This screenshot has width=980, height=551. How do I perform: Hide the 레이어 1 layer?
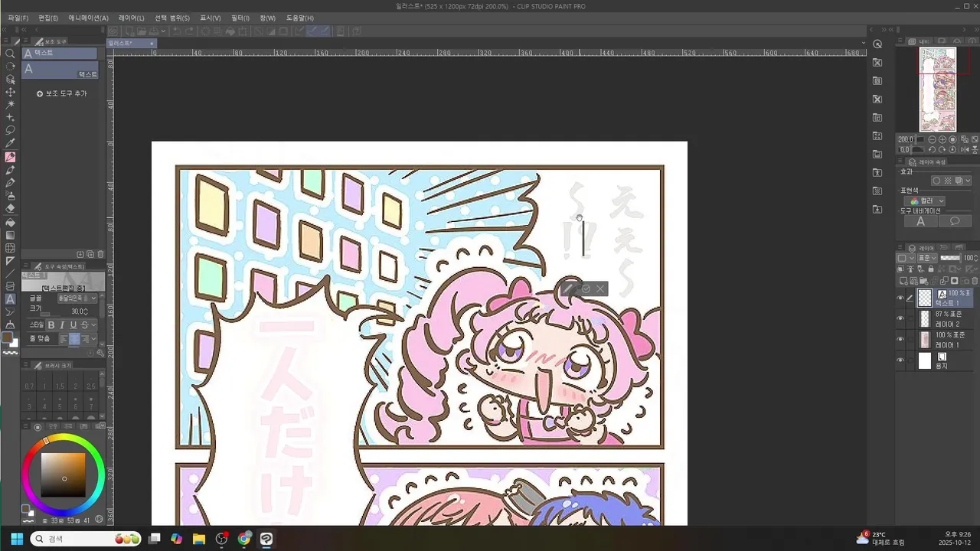[x=900, y=340]
